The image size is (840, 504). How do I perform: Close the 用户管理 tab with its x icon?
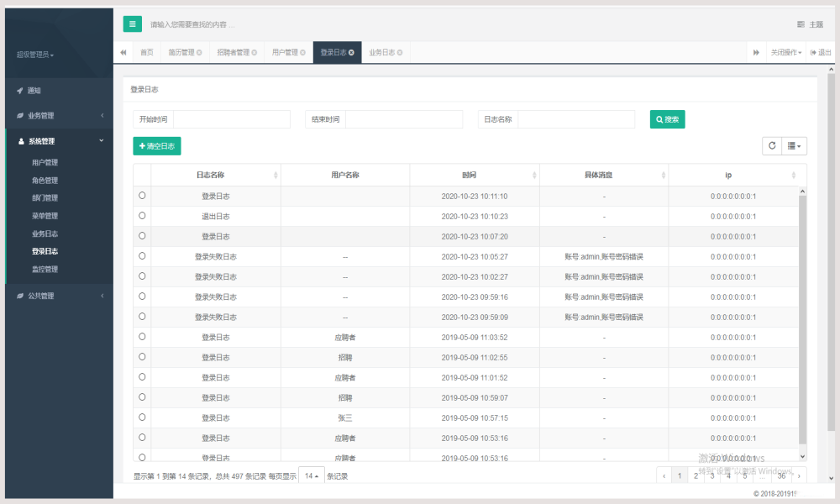pos(302,52)
